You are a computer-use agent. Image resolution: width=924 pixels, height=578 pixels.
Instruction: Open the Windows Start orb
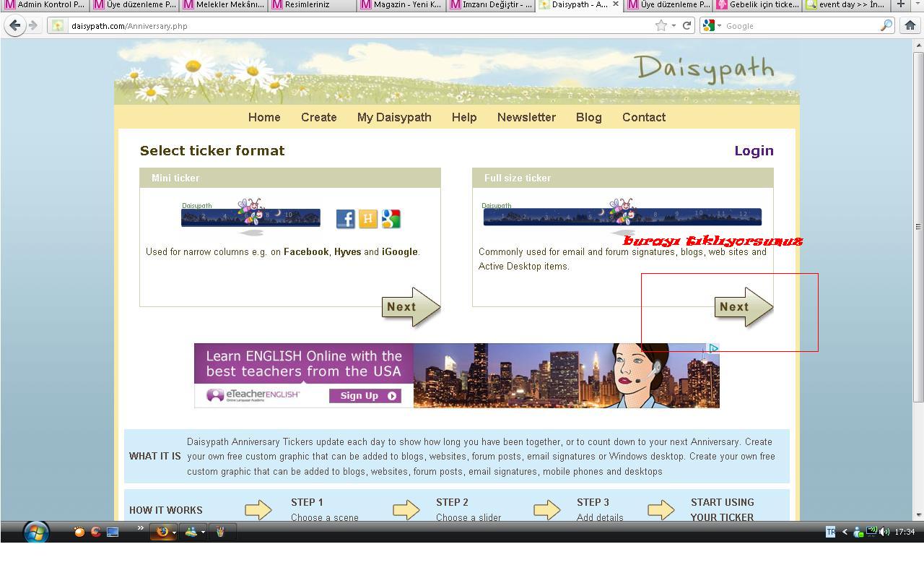click(x=35, y=532)
